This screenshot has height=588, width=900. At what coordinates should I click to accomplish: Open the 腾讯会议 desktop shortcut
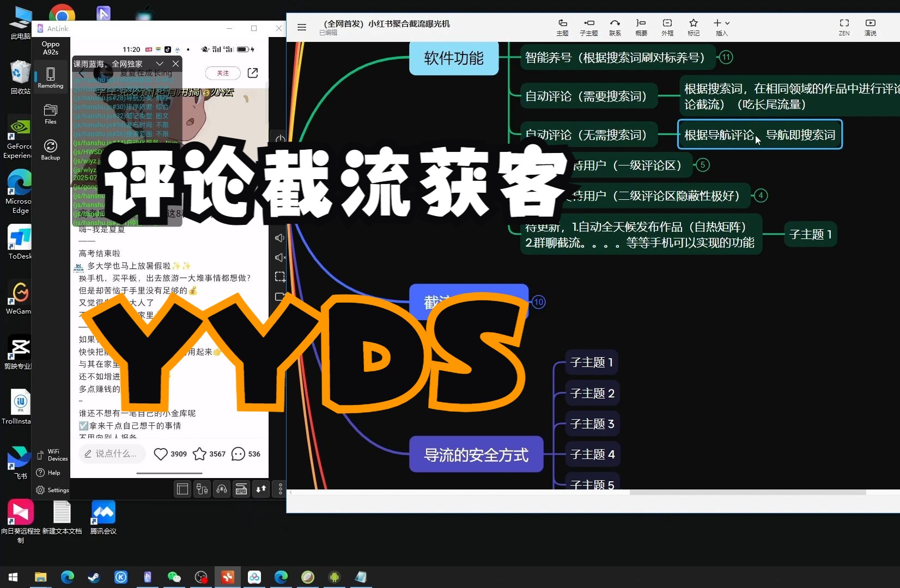[104, 517]
